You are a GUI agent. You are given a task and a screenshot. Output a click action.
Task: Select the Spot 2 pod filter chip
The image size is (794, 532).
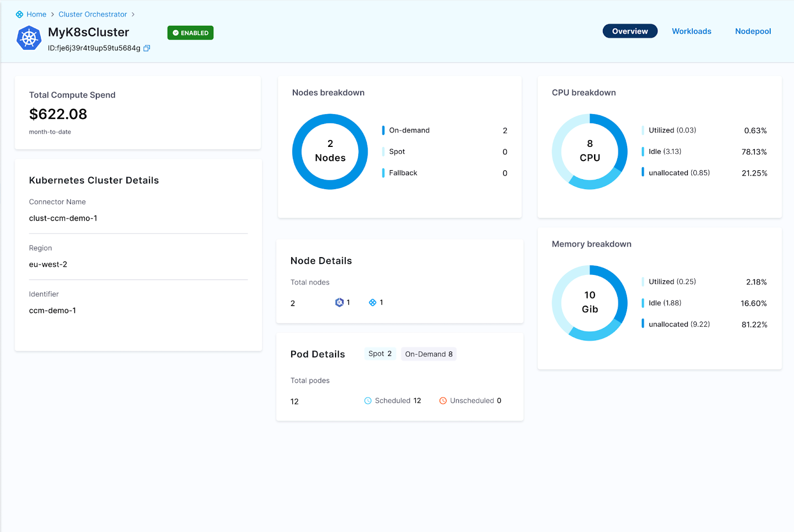380,354
